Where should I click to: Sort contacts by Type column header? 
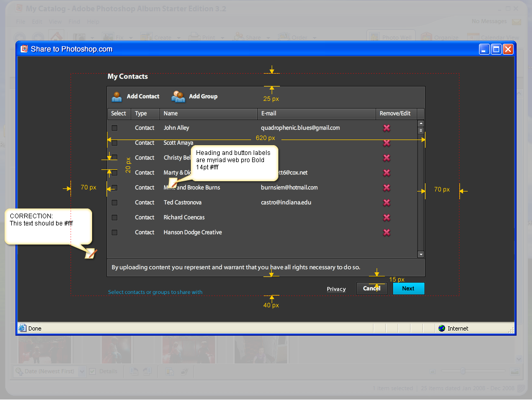point(145,114)
